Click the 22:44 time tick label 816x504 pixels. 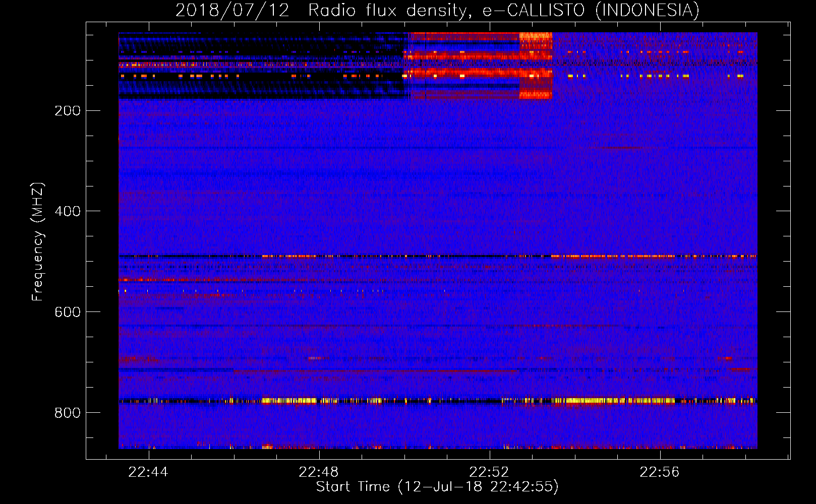point(148,472)
